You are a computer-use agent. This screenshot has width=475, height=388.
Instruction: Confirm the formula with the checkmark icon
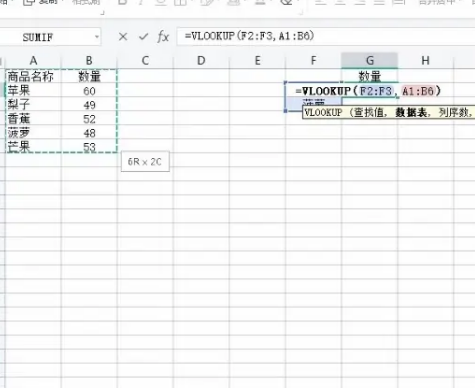[143, 37]
